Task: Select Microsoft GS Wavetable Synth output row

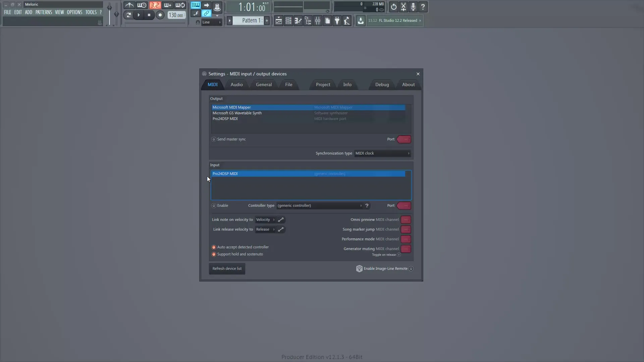Action: tap(308, 113)
